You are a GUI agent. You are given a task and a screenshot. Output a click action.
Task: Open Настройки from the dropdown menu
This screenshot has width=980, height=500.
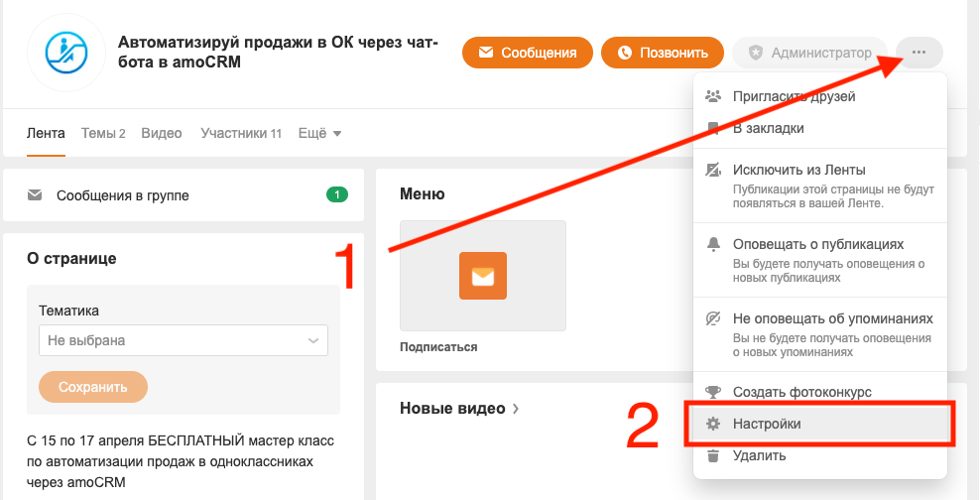(x=820, y=424)
